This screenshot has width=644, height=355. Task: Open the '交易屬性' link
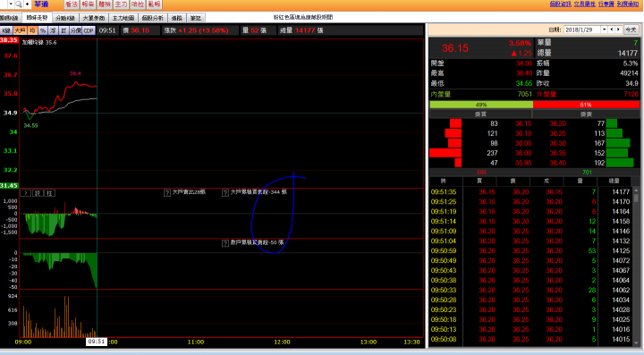click(x=584, y=4)
